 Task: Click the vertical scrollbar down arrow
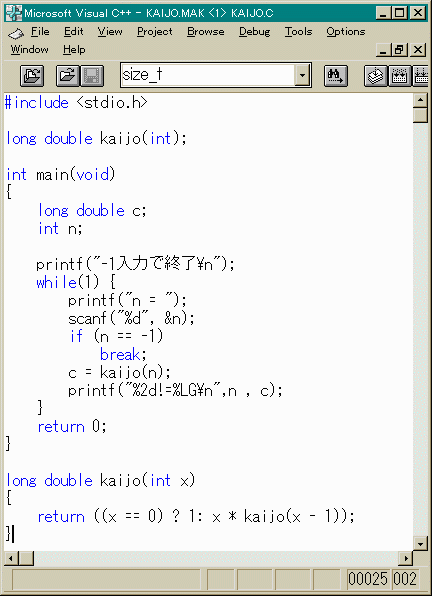click(x=420, y=543)
